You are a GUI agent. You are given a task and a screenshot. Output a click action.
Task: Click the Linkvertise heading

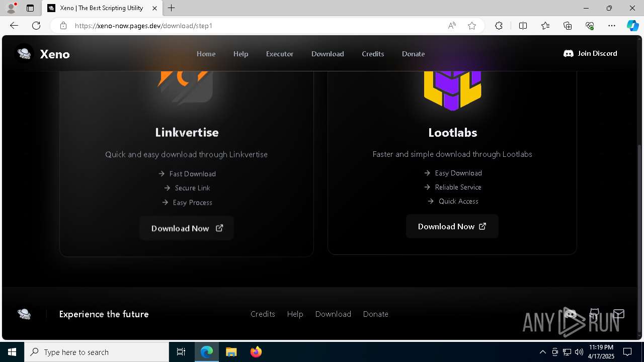[187, 133]
